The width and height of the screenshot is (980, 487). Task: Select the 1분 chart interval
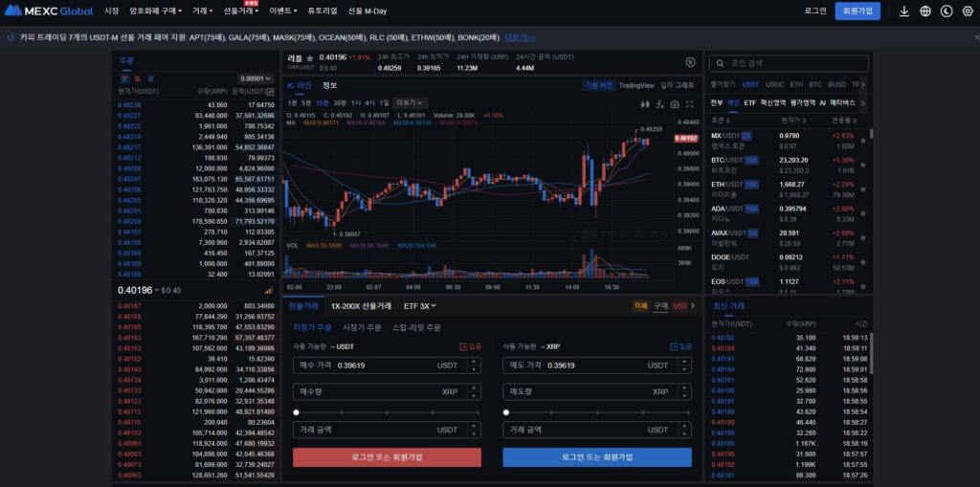(x=292, y=102)
